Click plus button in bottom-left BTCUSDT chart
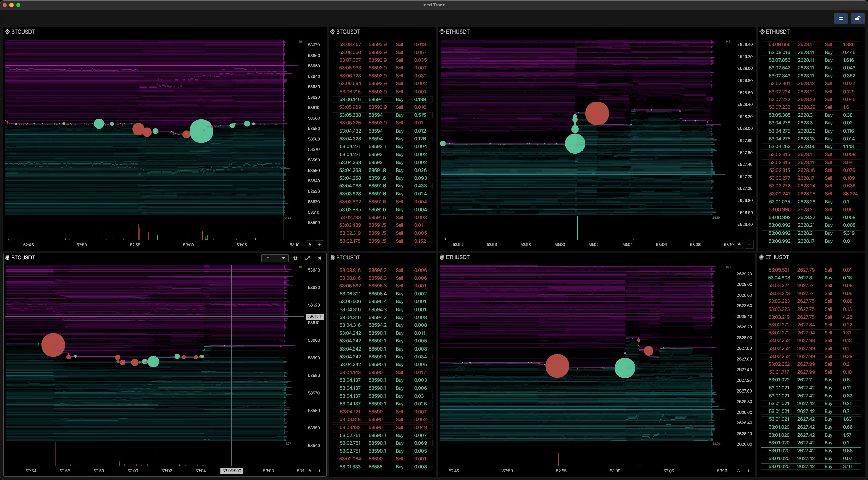This screenshot has height=480, width=868. click(x=319, y=471)
